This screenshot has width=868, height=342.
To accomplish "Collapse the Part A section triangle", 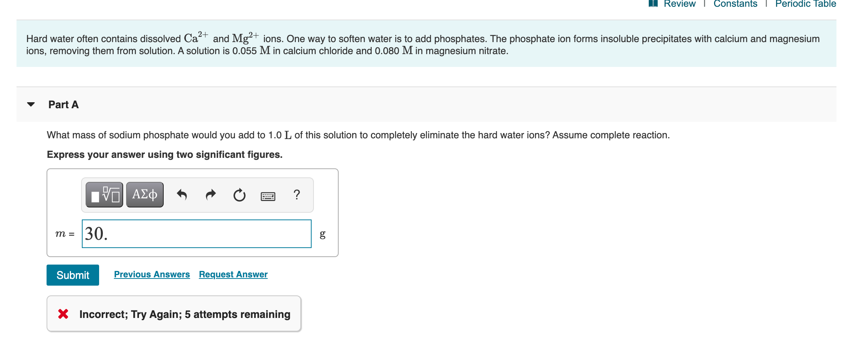I will (x=32, y=104).
